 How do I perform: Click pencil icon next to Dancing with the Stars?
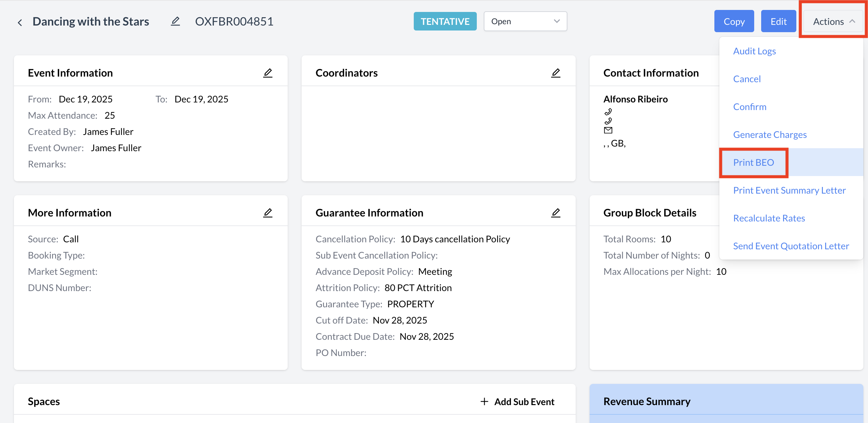coord(175,21)
